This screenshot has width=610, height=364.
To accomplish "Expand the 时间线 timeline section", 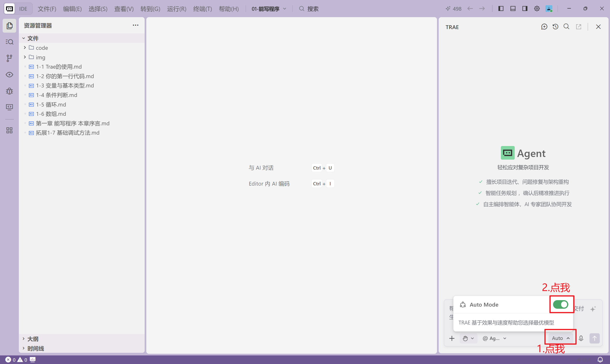I will pyautogui.click(x=82, y=349).
